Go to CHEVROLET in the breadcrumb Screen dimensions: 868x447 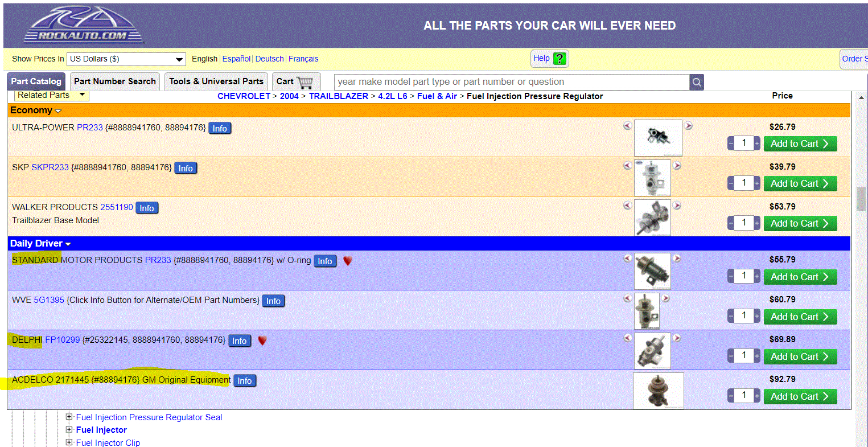pos(244,96)
